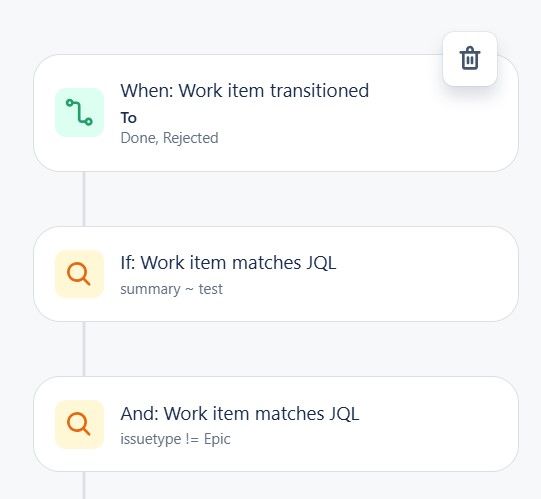The height and width of the screenshot is (499, 541).
Task: Click the 'Done, Rejected' status text
Action: click(x=169, y=138)
